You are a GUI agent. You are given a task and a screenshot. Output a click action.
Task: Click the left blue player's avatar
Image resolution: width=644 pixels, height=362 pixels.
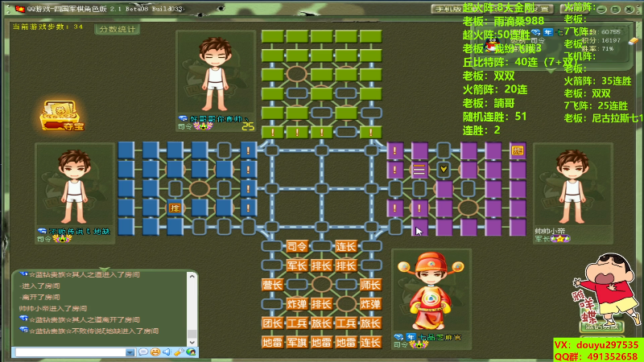74,187
